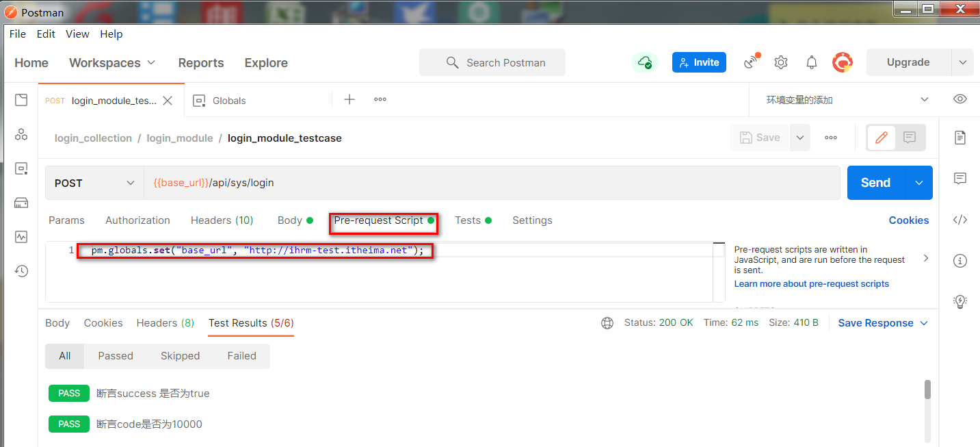Open the user avatar menu

coord(843,62)
